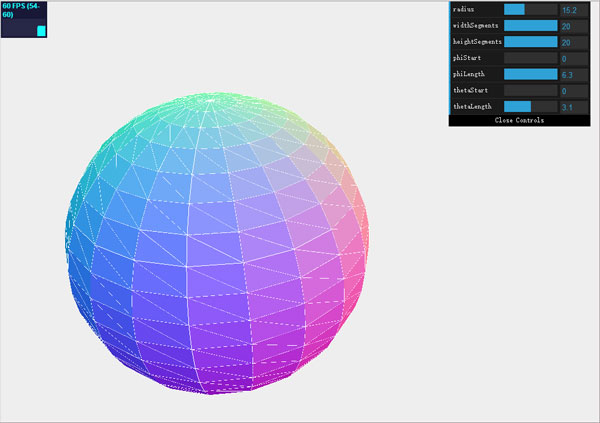Focus the phiLength value field showing 6.3
Viewport: 600px width, 423px height.
[574, 74]
